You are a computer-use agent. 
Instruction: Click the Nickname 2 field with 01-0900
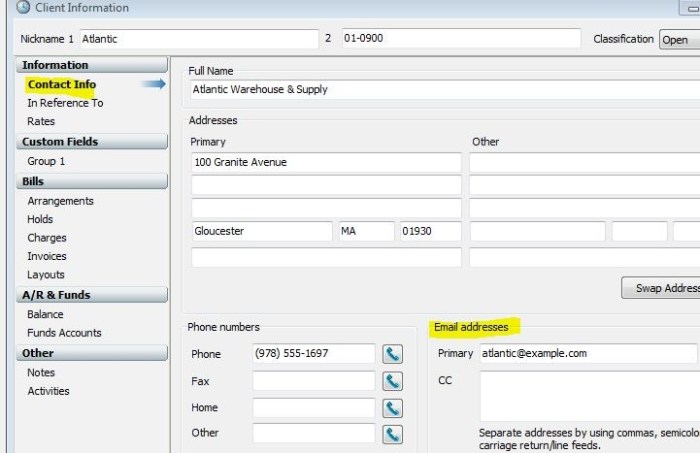tap(461, 38)
